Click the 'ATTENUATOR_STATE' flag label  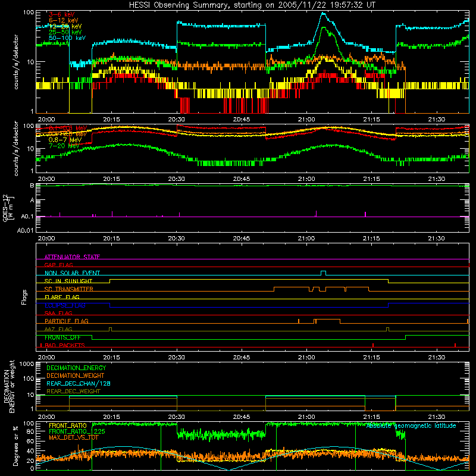[x=72, y=257]
